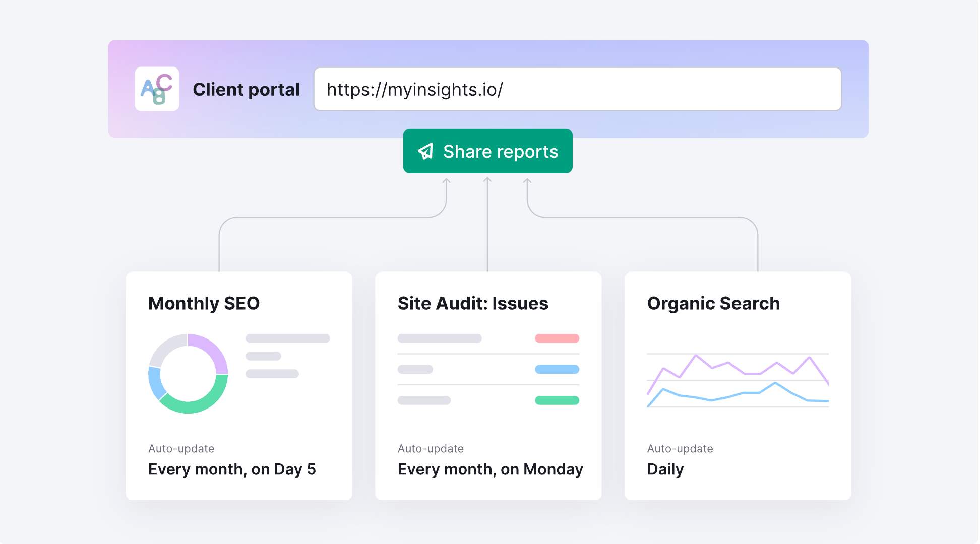Click the https://myinsights.io/ URL field

pos(578,89)
